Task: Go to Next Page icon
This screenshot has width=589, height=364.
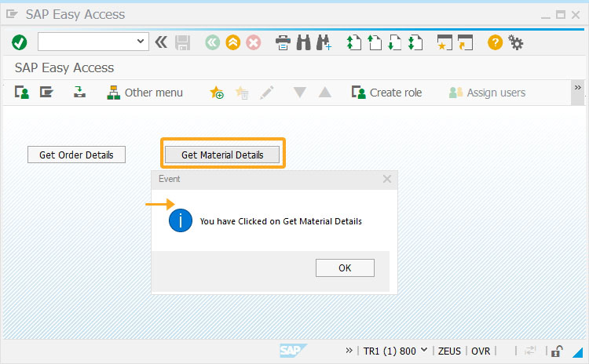Action: click(x=394, y=42)
